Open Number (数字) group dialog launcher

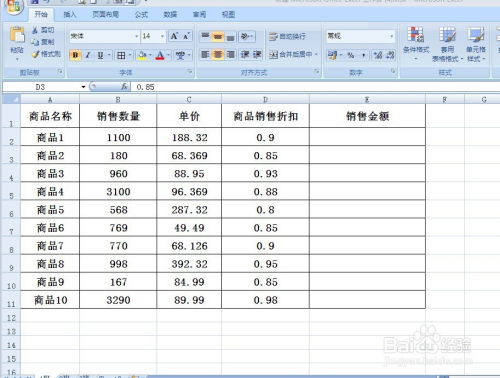point(393,71)
